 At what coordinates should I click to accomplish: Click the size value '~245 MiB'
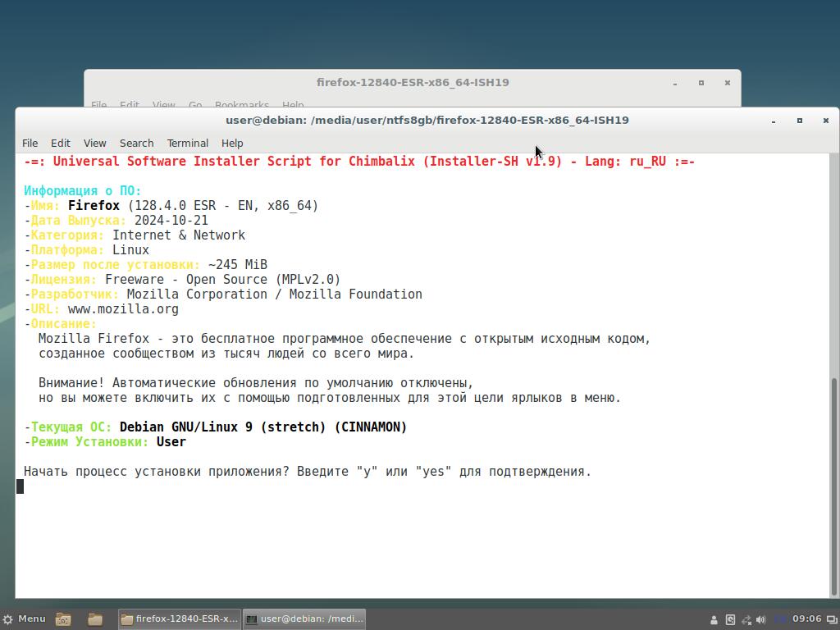click(x=238, y=265)
